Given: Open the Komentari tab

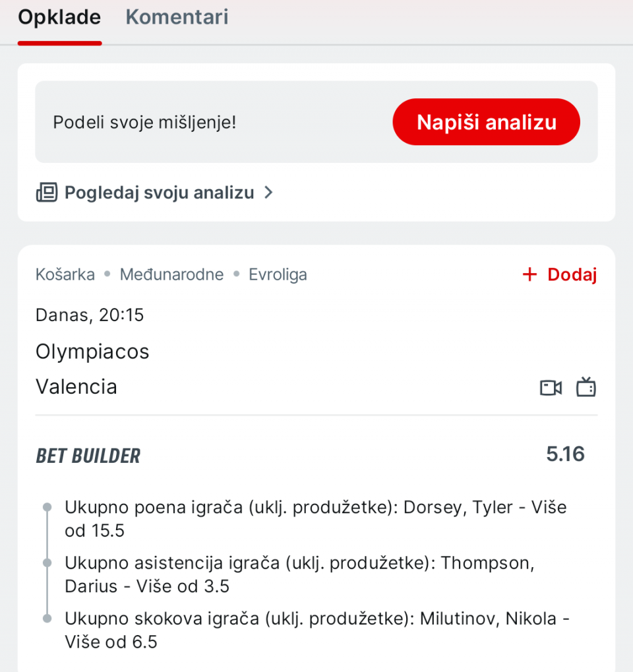Looking at the screenshot, I should (177, 18).
